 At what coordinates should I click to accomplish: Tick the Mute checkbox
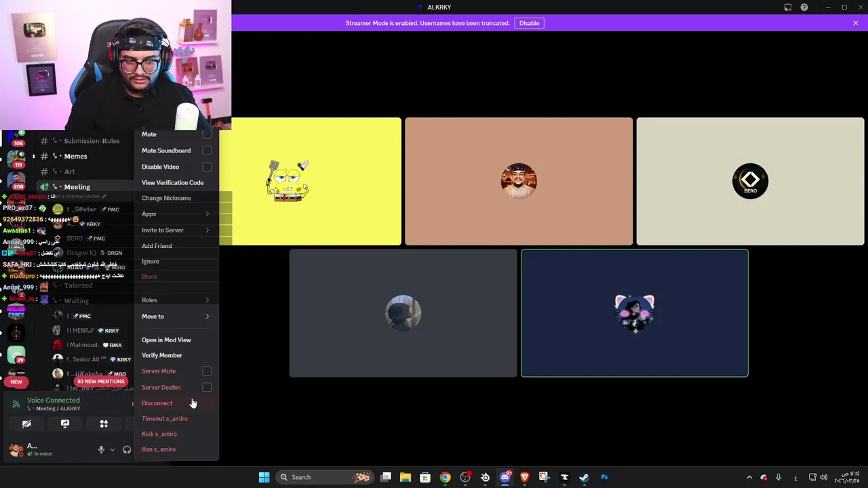[207, 134]
